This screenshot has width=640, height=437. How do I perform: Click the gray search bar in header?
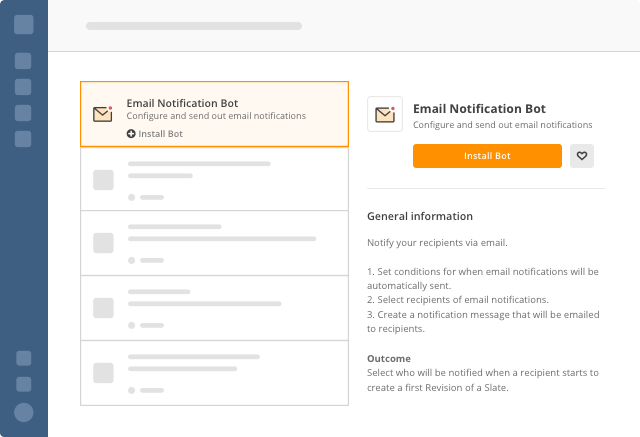(194, 26)
